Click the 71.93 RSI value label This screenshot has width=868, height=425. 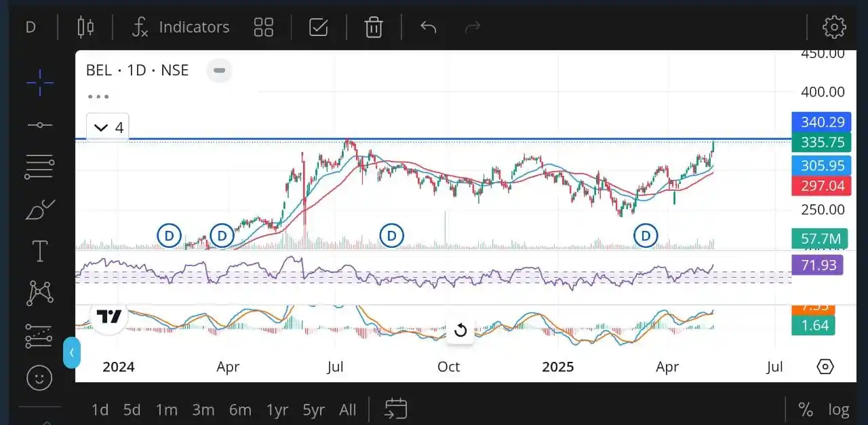818,265
